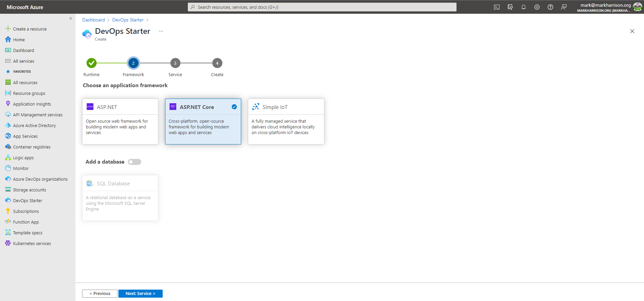
Task: Open the ellipsis menu beside DevOps Starter
Action: tap(161, 31)
